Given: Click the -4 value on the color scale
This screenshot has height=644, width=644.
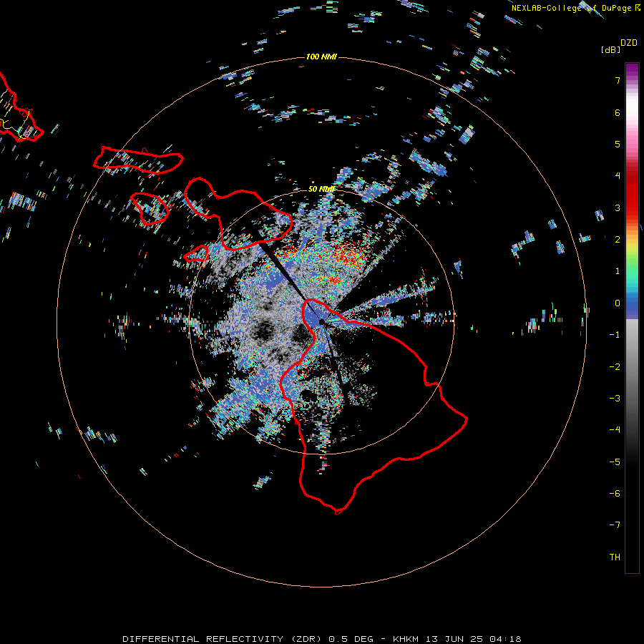Looking at the screenshot, I should (x=615, y=430).
